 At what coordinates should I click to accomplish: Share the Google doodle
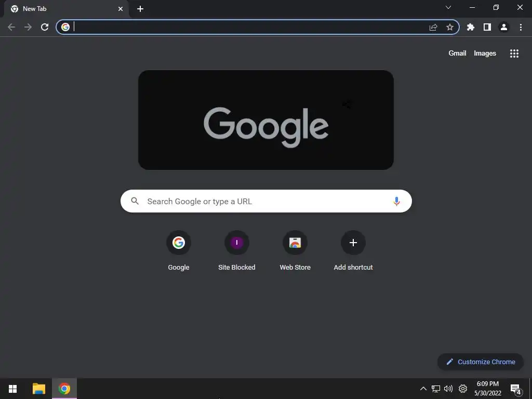click(347, 104)
